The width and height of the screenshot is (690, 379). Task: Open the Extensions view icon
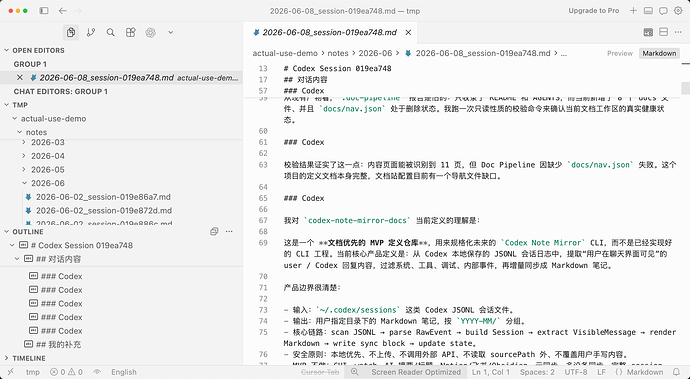pyautogui.click(x=131, y=32)
